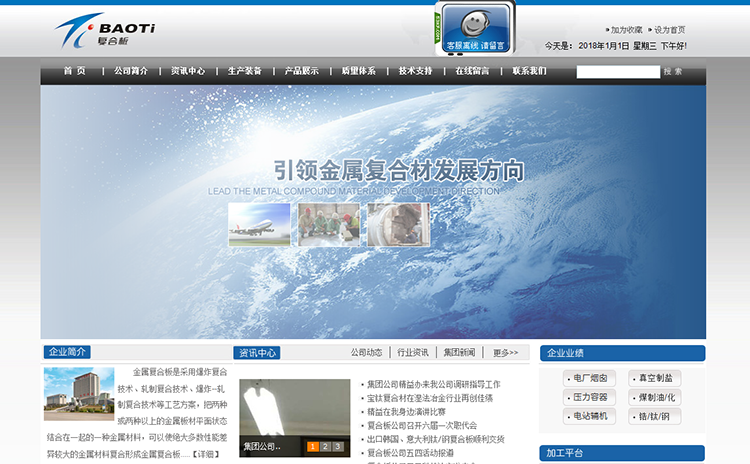The height and width of the screenshot is (464, 750).
Task: Focus the search input field
Action: coord(618,72)
